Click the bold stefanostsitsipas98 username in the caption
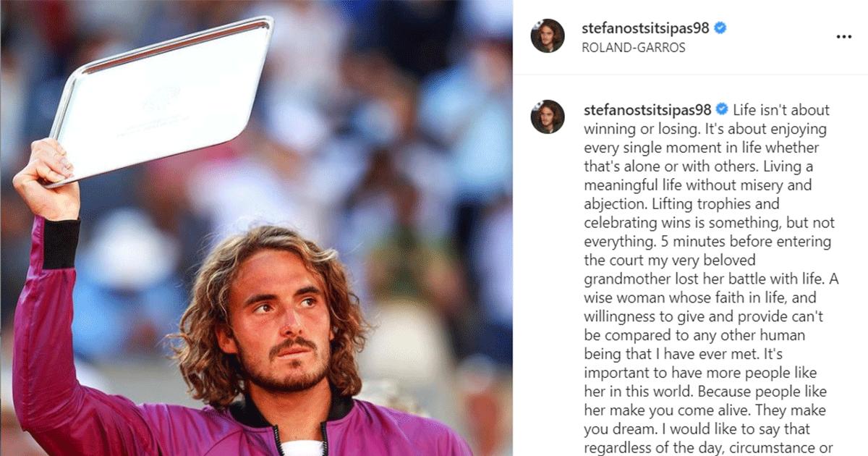The width and height of the screenshot is (868, 456). 648,110
